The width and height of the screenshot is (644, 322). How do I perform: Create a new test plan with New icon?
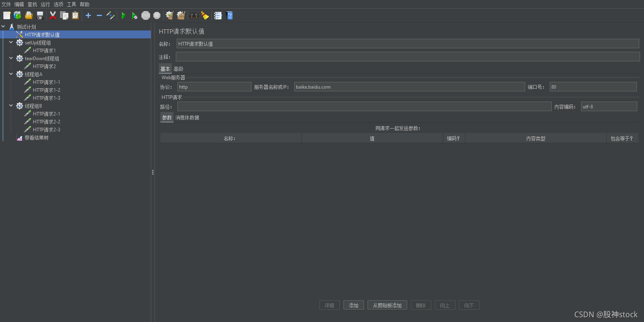point(7,15)
